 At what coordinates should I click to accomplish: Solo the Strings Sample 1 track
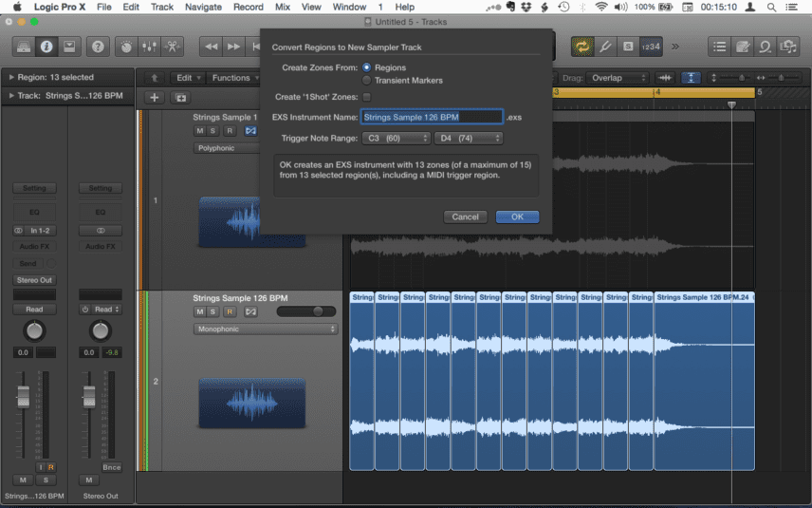212,131
